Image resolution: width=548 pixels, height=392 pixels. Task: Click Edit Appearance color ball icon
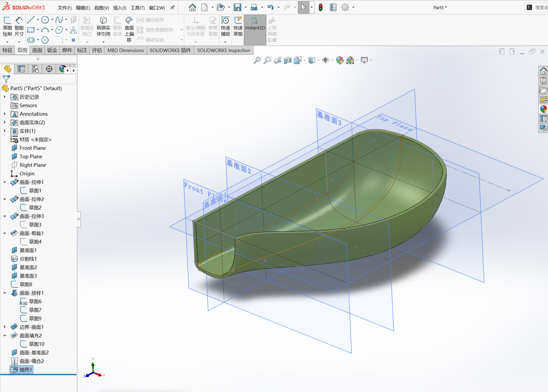[x=340, y=60]
